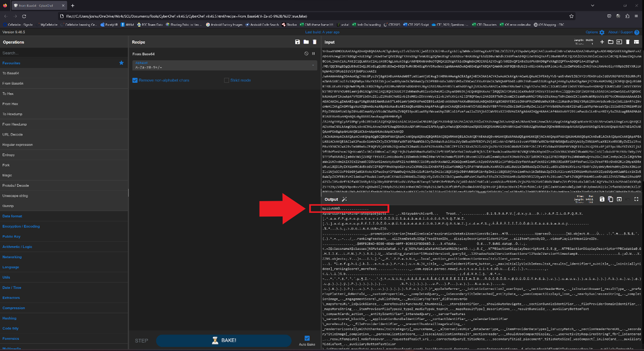The image size is (644, 351).
Task: Click the BAKE! button
Action: coord(224,340)
